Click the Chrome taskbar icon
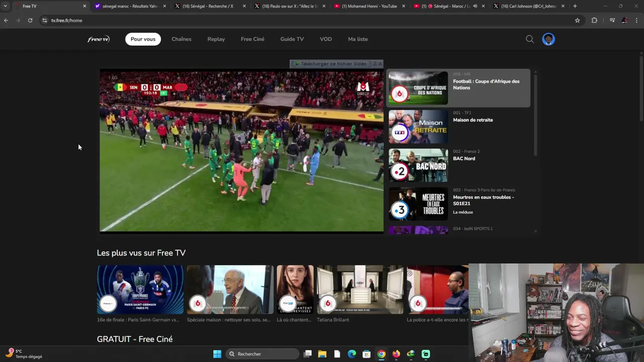Viewport: 644px width, 362px height. click(x=381, y=354)
